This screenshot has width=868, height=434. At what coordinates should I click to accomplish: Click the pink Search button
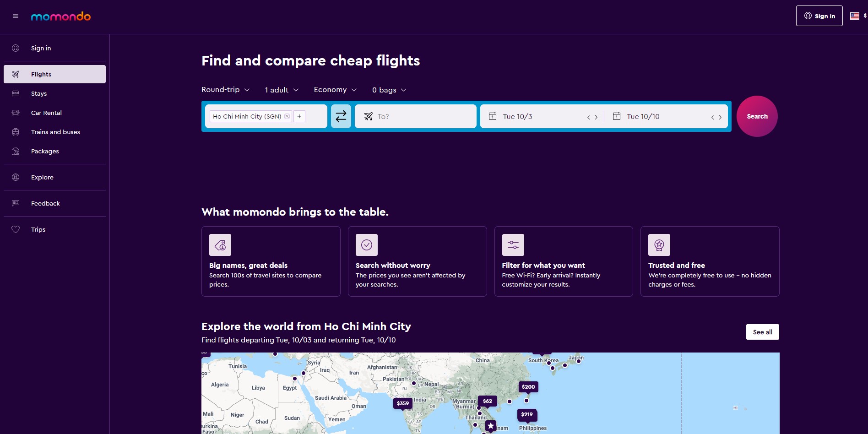pos(757,116)
